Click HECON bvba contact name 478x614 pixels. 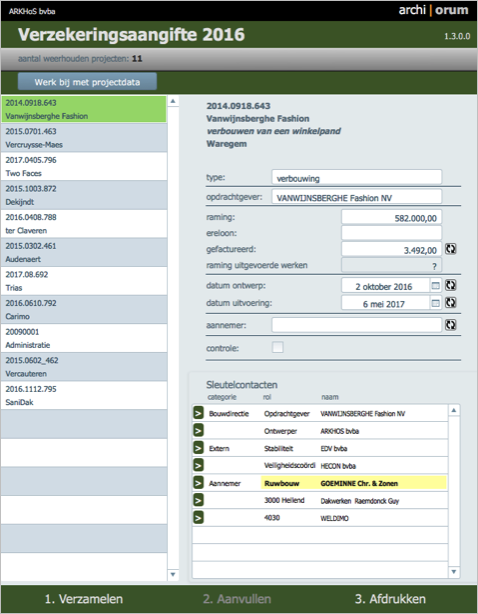click(x=338, y=466)
